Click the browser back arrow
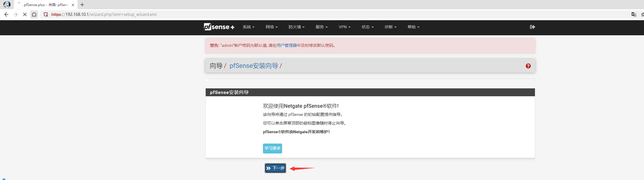The height and width of the screenshot is (180, 644). pos(6,14)
